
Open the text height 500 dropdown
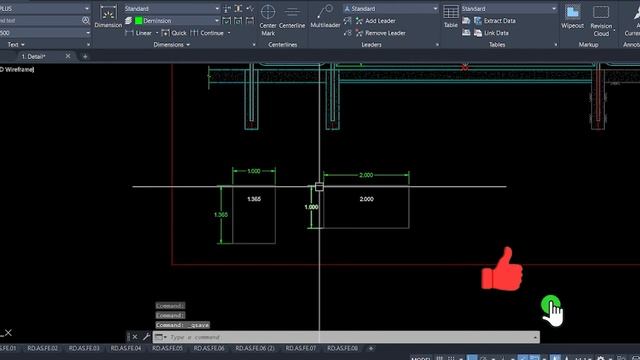88,33
